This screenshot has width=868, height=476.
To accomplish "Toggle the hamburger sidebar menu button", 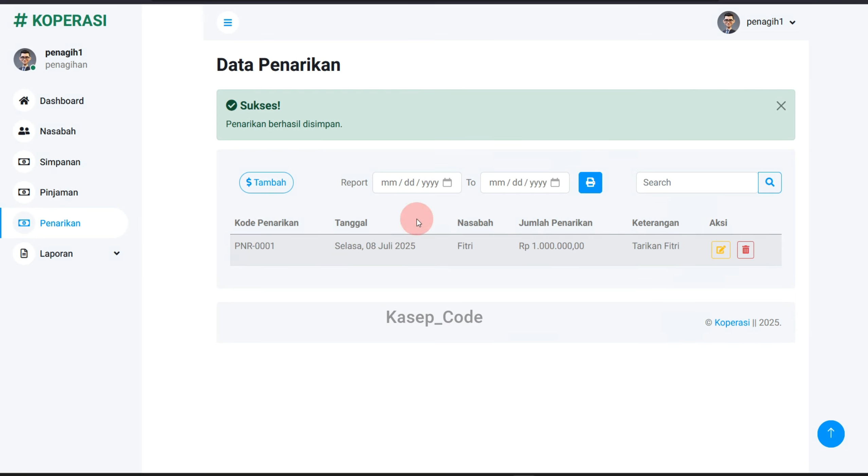I will point(228,22).
